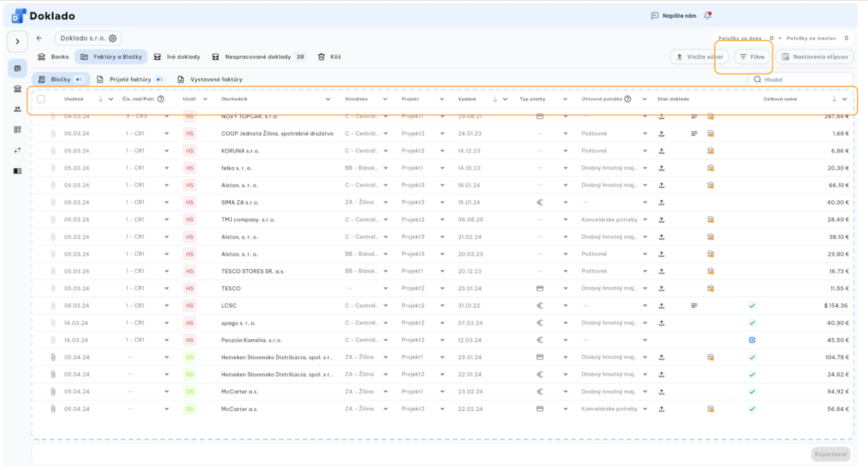Open the grid modules icon in sidebar
This screenshot has width=868, height=470.
point(17,130)
